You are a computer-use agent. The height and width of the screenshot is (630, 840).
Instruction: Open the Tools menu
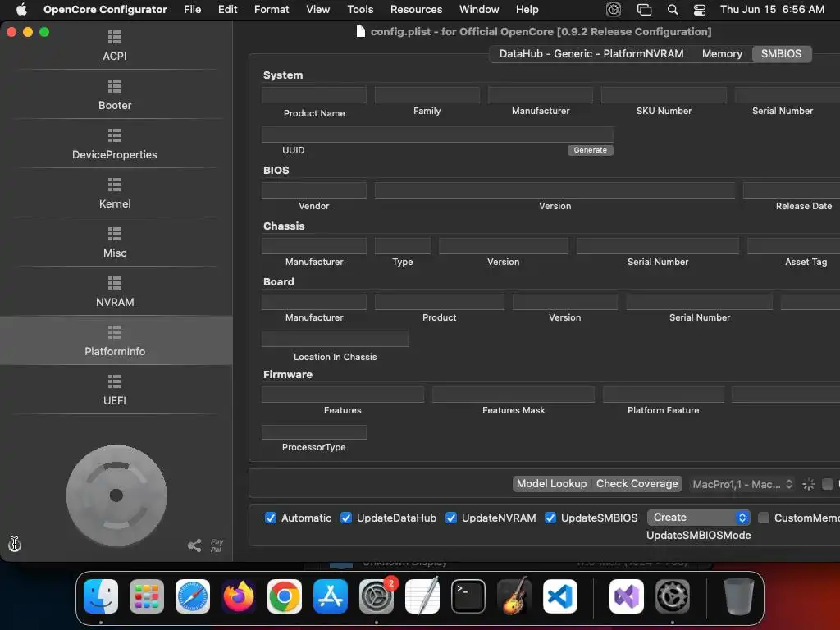(x=360, y=10)
